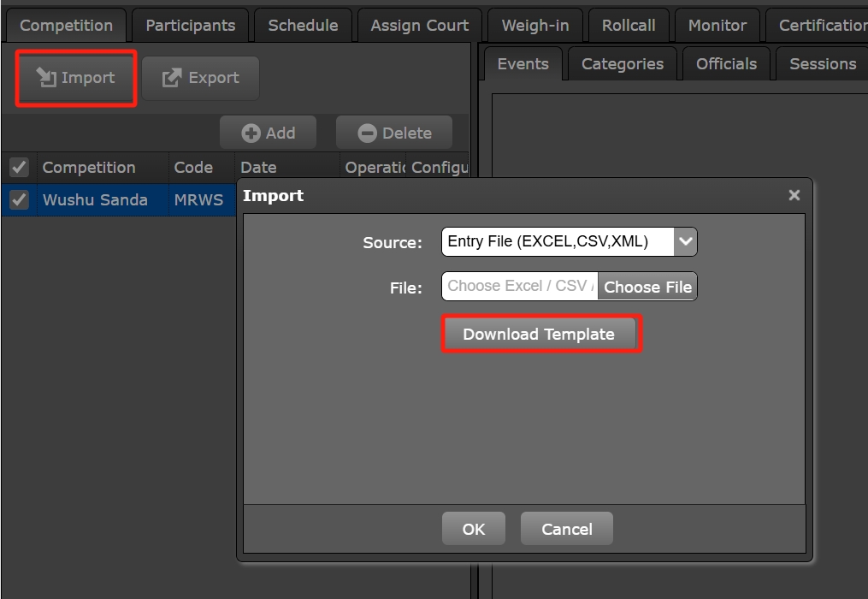Toggle the select-all checkbox in table header
Viewport: 868px width, 599px height.
pos(19,167)
